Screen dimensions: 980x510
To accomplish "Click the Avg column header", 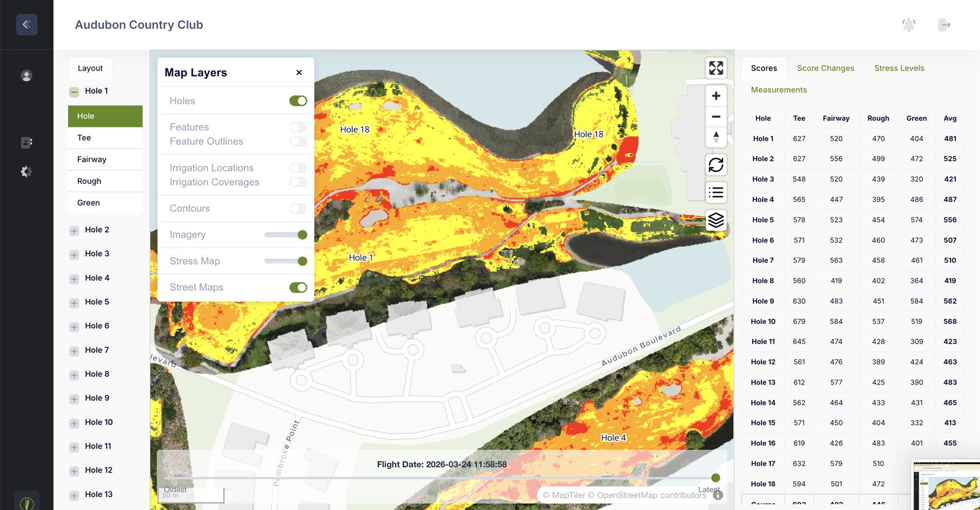I will 950,118.
